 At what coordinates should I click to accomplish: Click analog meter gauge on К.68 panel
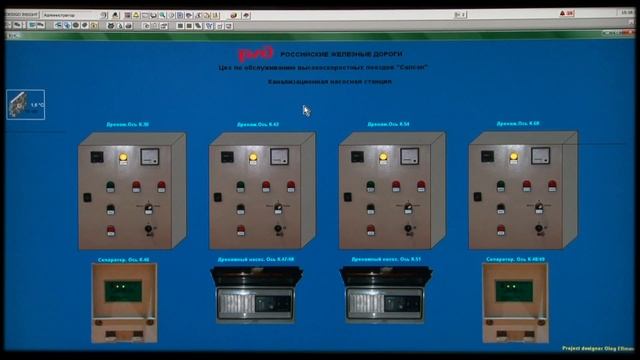pyautogui.click(x=540, y=156)
